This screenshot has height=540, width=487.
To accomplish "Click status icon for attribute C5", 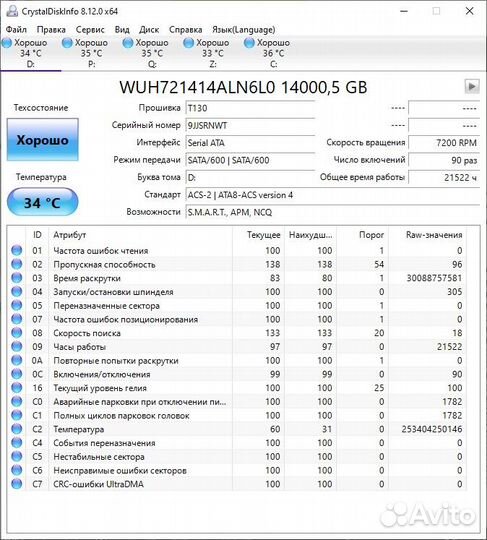I will (x=16, y=457).
